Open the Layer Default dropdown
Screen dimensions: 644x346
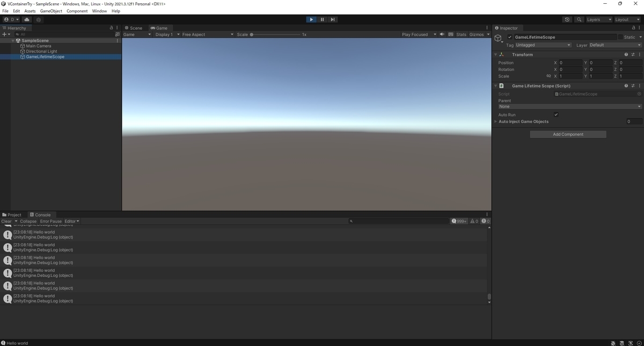coord(615,45)
